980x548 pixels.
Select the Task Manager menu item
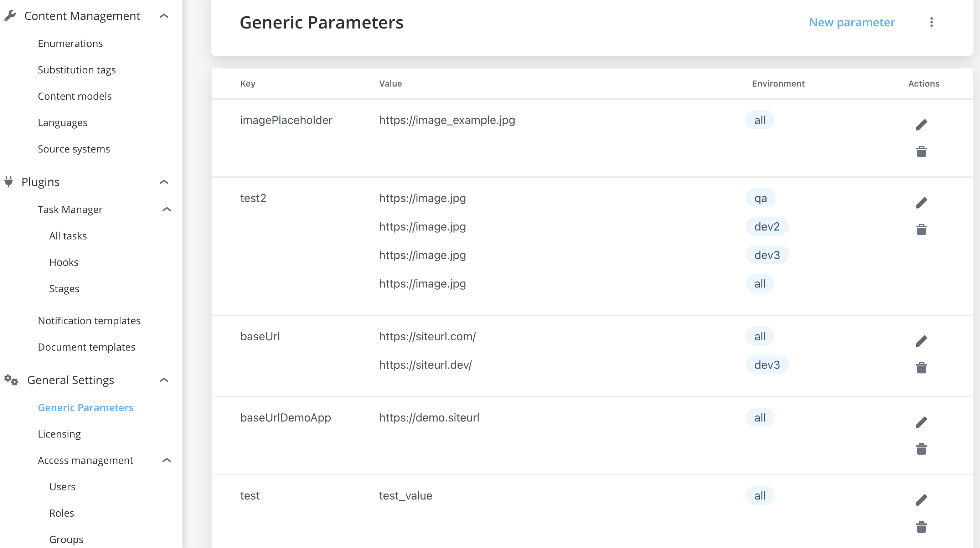point(70,209)
